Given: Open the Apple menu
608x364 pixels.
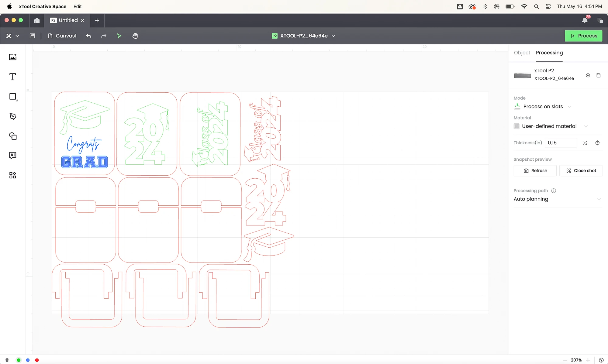Looking at the screenshot, I should click(9, 6).
